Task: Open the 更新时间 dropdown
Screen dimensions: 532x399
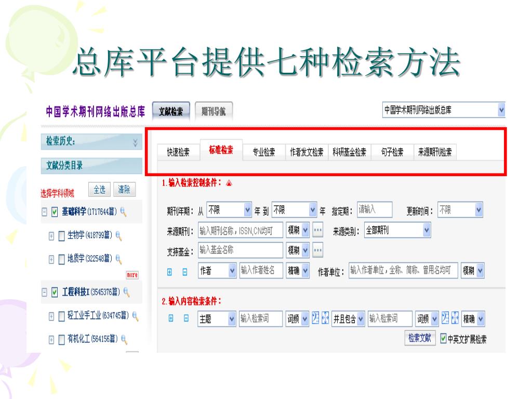Action: click(x=478, y=210)
